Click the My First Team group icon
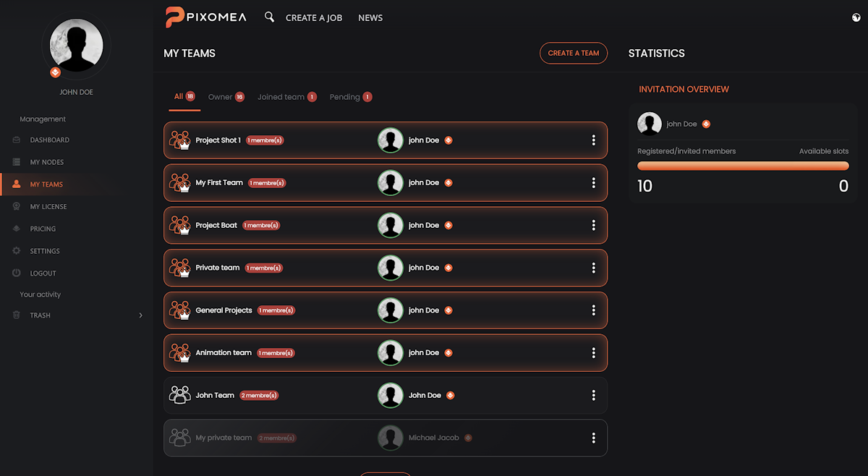This screenshot has width=868, height=476. tap(179, 183)
